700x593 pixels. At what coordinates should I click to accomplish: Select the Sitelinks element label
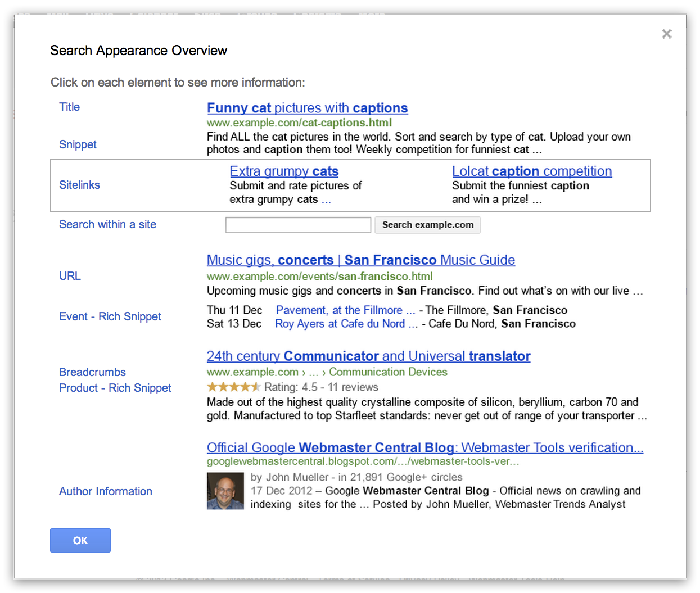coord(79,185)
